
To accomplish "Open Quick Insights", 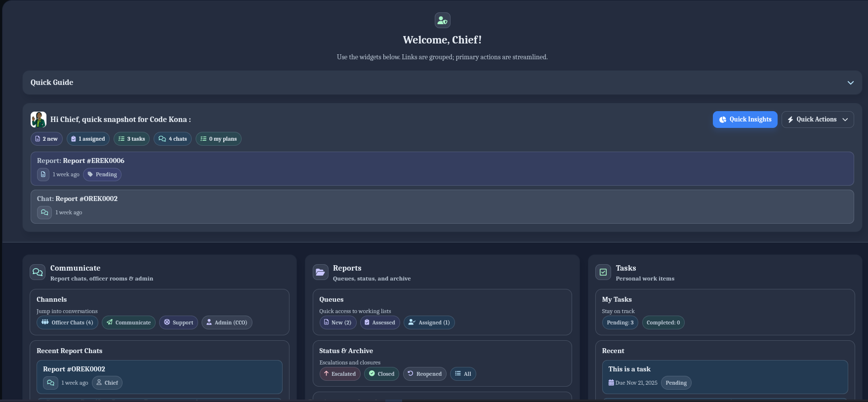I will coord(744,120).
